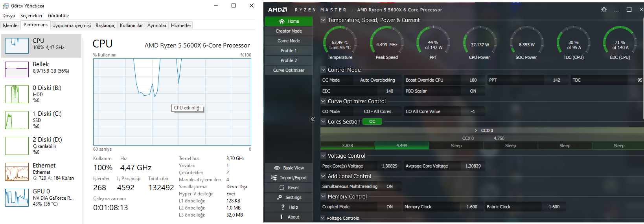Select the Bellek memory graph thumbnail
Viewport: 644px width, 224px height.
(17, 69)
